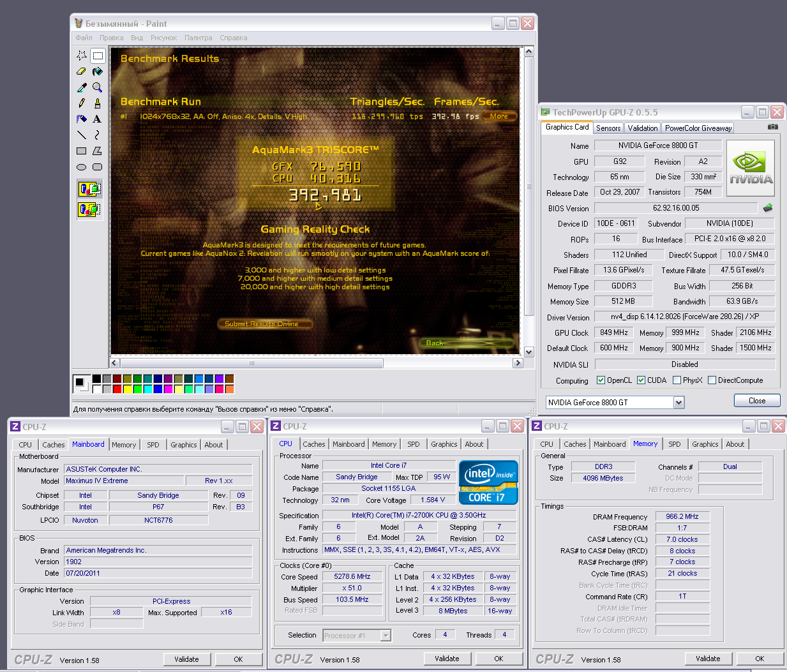Click the GPU-Z title bar app icon

[x=545, y=112]
